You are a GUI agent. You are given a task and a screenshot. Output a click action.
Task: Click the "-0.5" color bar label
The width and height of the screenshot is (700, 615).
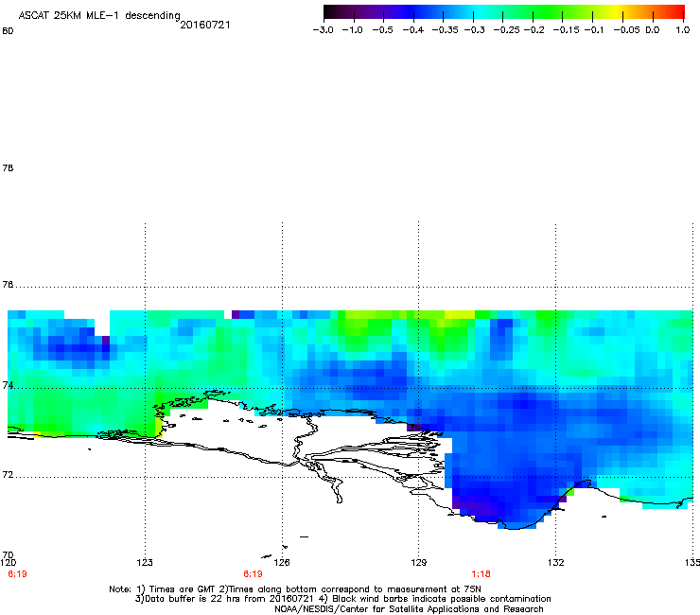coord(382,30)
